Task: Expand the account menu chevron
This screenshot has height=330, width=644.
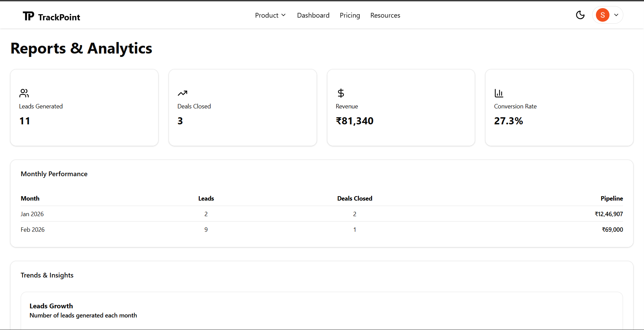Action: tap(617, 15)
